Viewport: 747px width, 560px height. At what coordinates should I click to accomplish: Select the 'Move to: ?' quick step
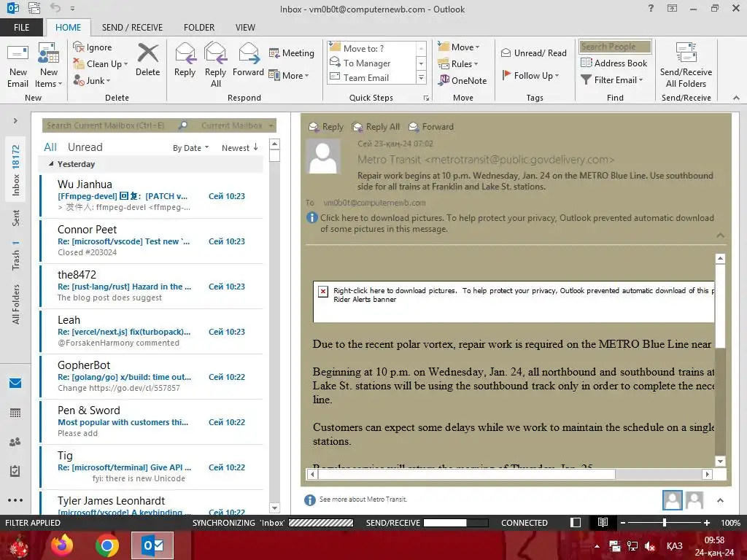371,48
